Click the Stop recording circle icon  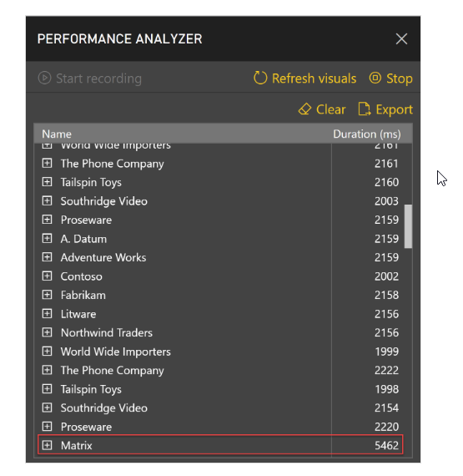(375, 78)
